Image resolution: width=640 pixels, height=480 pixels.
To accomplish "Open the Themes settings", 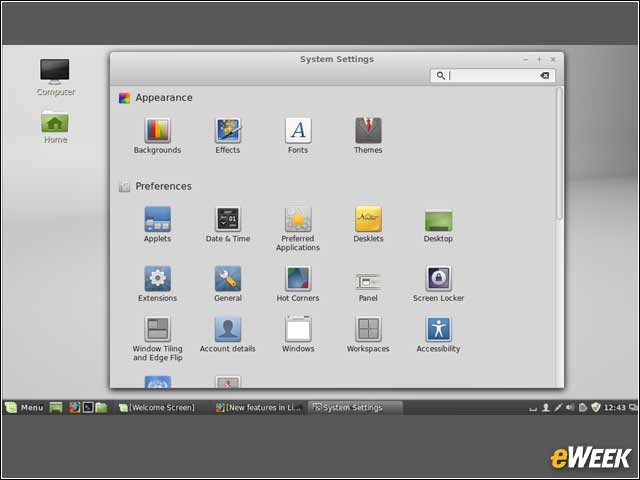I will pos(368,136).
